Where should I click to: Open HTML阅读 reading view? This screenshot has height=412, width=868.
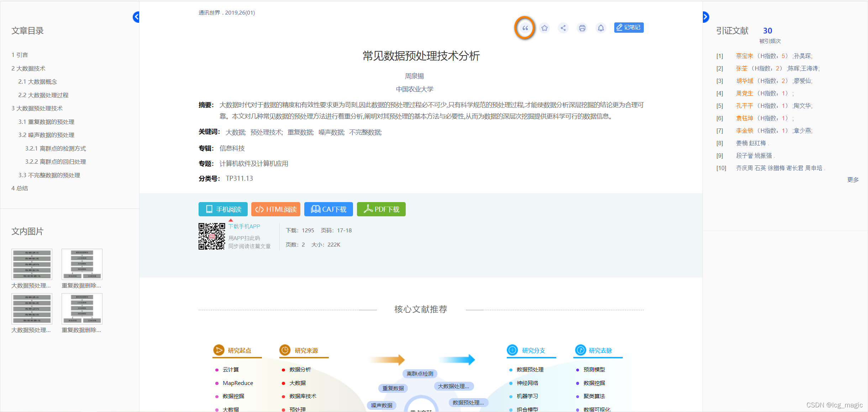point(275,209)
